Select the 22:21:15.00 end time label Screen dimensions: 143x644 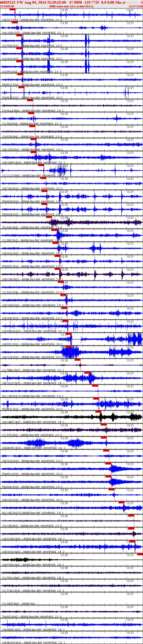(x=136, y=6)
